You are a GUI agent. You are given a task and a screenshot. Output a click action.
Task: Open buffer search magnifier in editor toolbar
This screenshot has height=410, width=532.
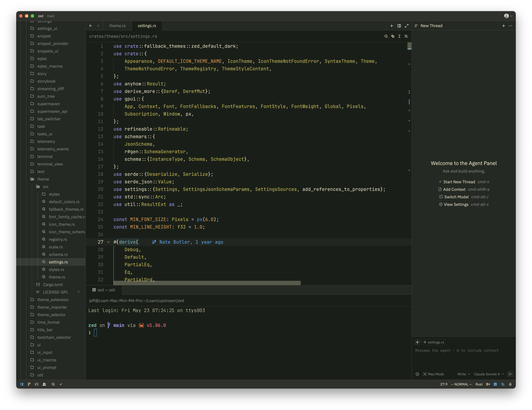coord(386,36)
